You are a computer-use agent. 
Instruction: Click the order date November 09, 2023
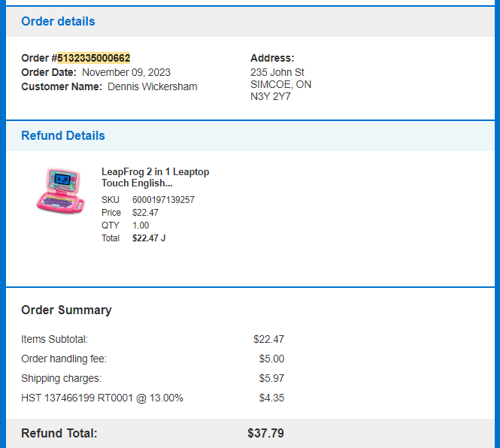coord(126,72)
